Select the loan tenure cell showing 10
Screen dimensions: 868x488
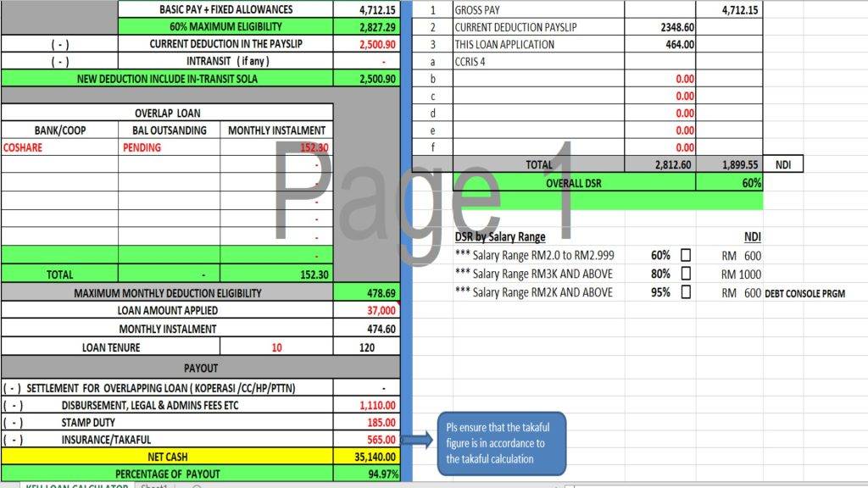click(x=276, y=347)
